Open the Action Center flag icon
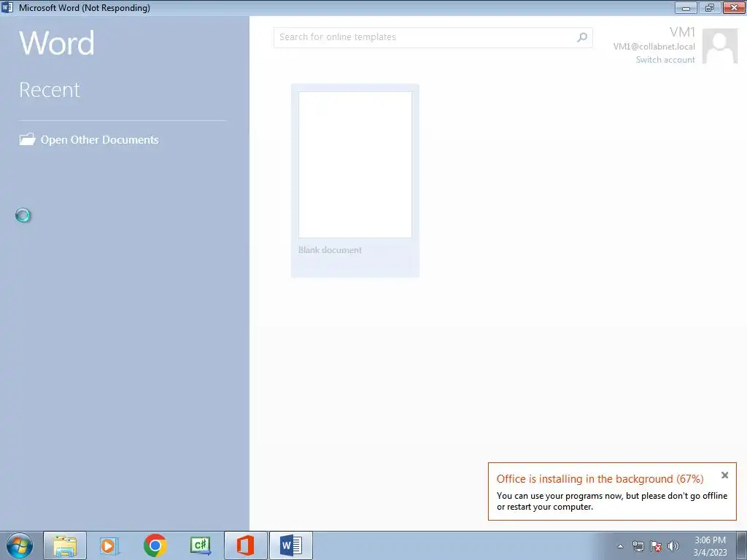The width and height of the screenshot is (747, 560). tap(656, 546)
